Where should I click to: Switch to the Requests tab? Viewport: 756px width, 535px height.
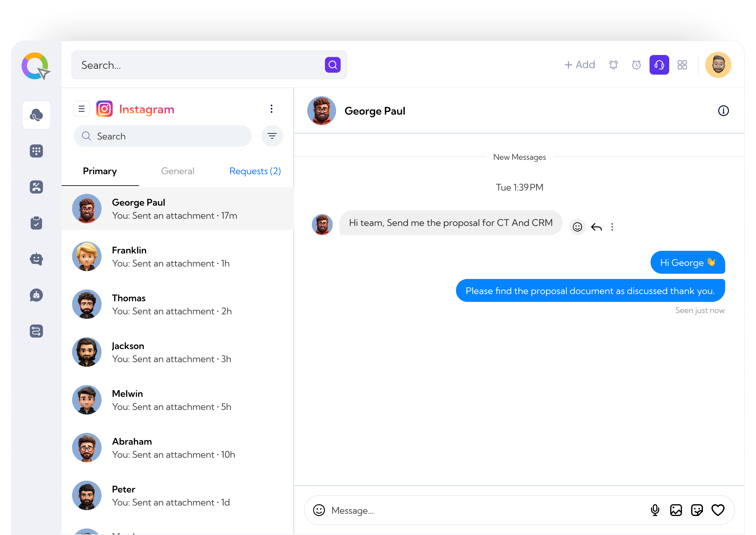[255, 171]
